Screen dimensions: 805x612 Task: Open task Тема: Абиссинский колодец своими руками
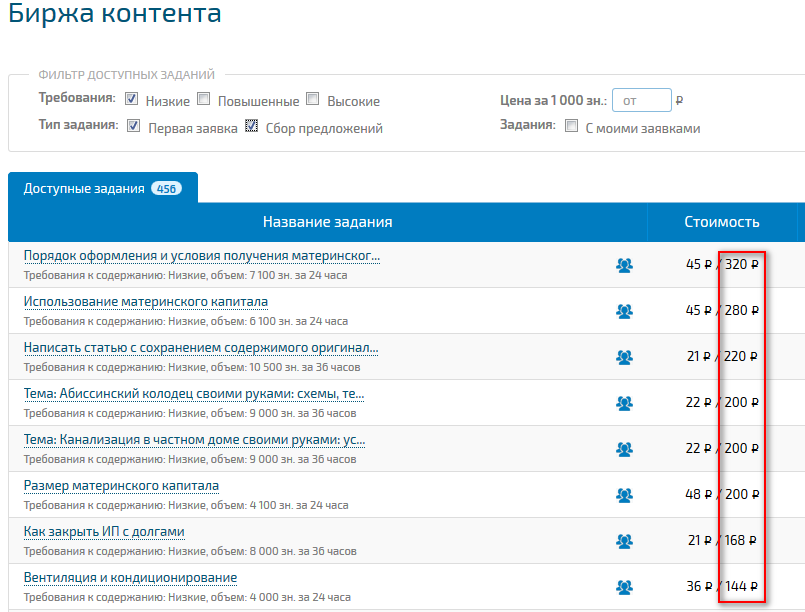pos(194,394)
